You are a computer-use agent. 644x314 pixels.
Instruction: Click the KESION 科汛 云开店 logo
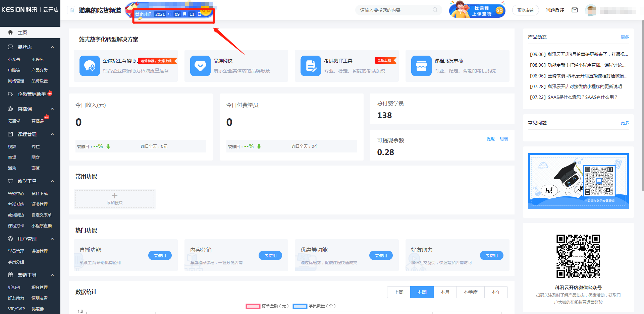pos(30,10)
